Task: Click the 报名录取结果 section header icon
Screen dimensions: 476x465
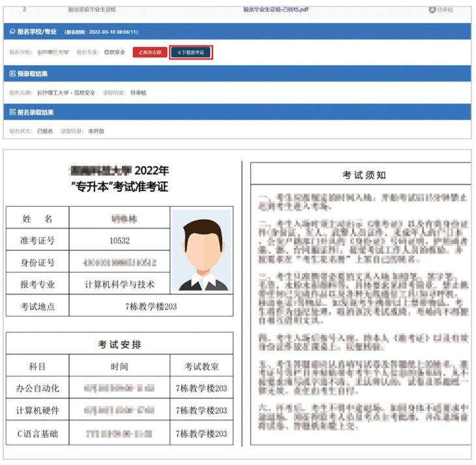Action: tap(12, 112)
